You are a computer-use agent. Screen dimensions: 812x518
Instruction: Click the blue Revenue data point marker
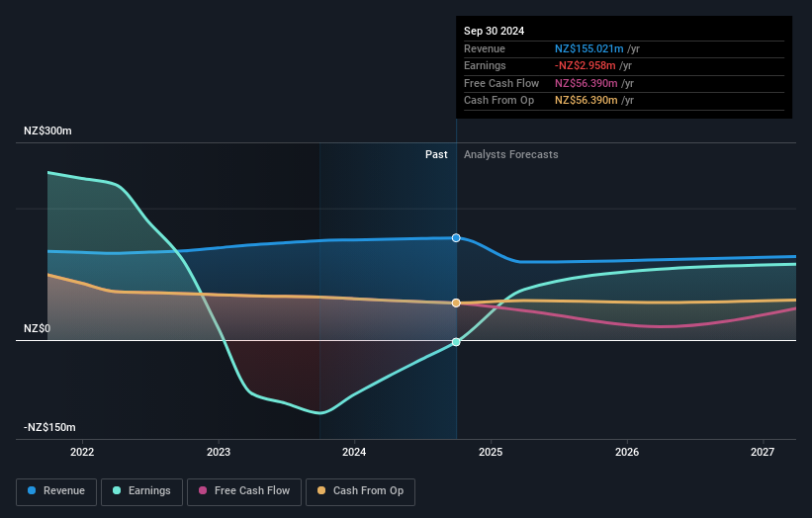pyautogui.click(x=456, y=238)
